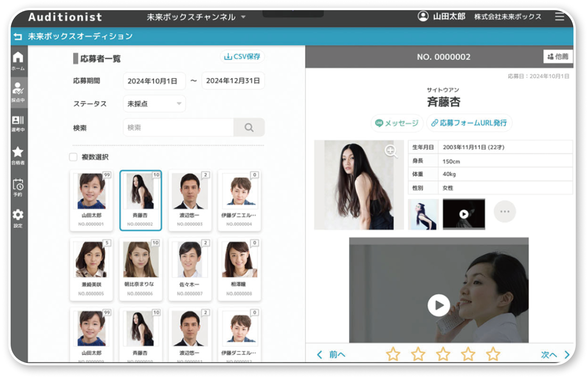Open the ホーム section in the sidebar
The width and height of the screenshot is (588, 378).
pyautogui.click(x=18, y=59)
